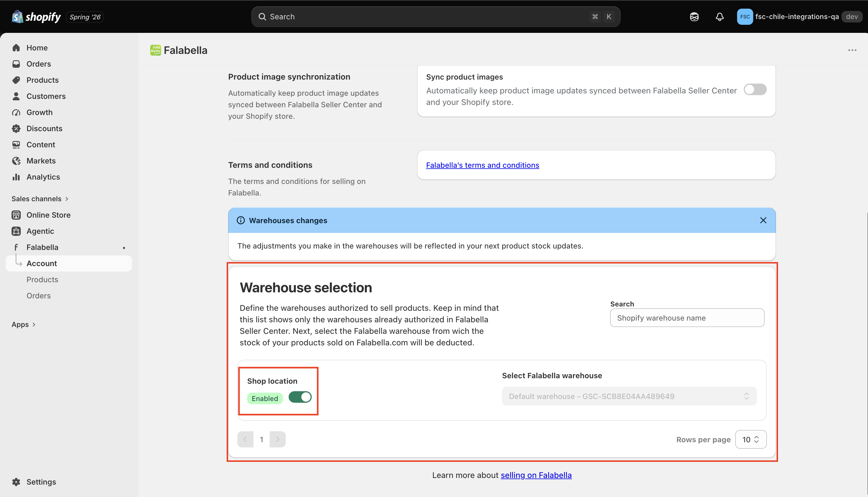Open Content in the sidebar

coord(41,145)
